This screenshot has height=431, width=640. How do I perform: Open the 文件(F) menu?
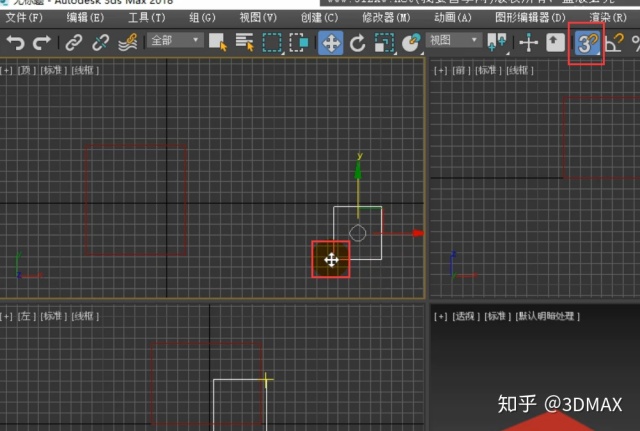coord(24,18)
